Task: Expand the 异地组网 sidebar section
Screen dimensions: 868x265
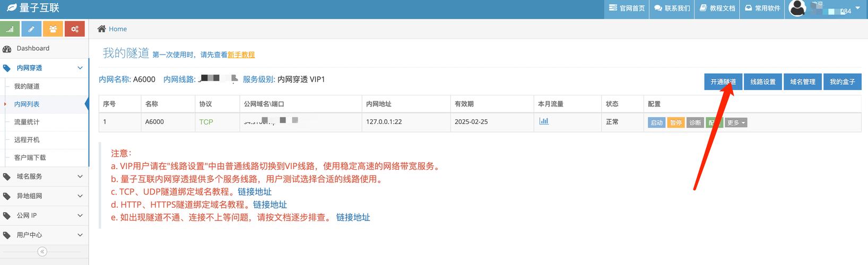Action: [x=44, y=196]
